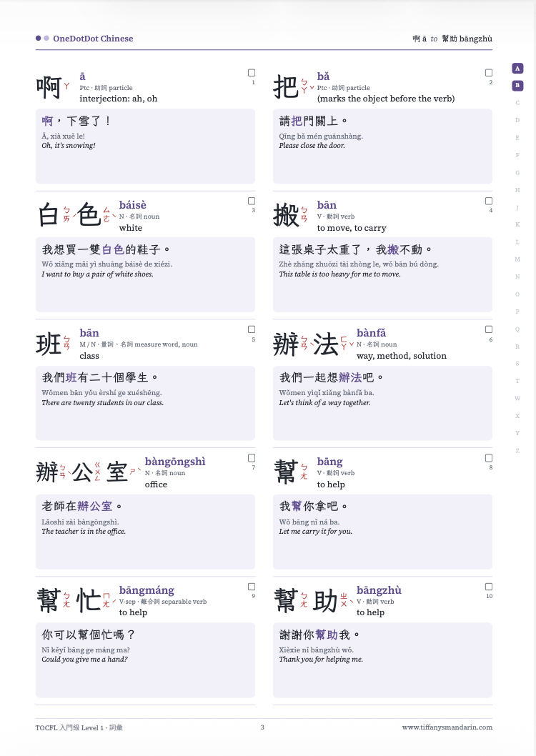Click the 幫忙 headword characters
The image size is (536, 756).
coord(69,600)
